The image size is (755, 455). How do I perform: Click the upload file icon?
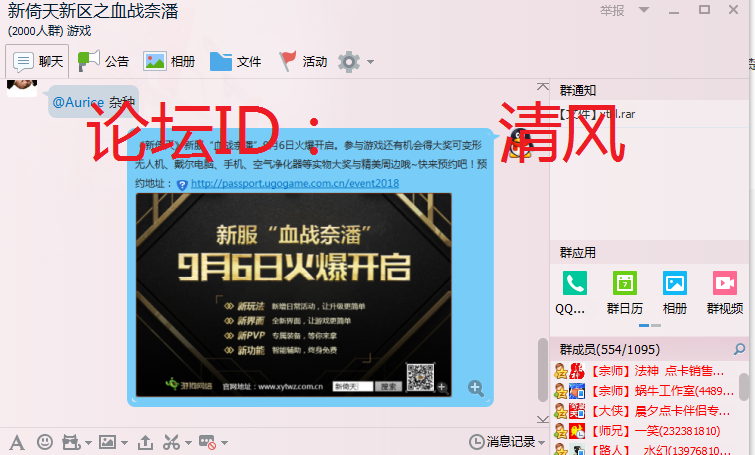tap(145, 442)
